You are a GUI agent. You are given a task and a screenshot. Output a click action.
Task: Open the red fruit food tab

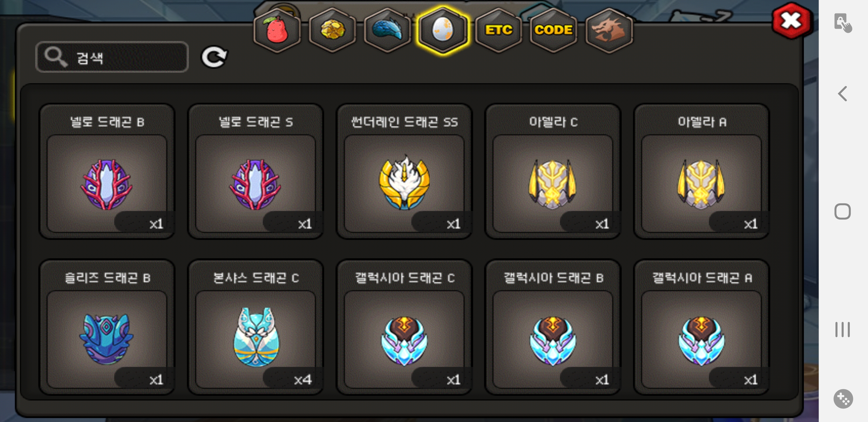(277, 30)
